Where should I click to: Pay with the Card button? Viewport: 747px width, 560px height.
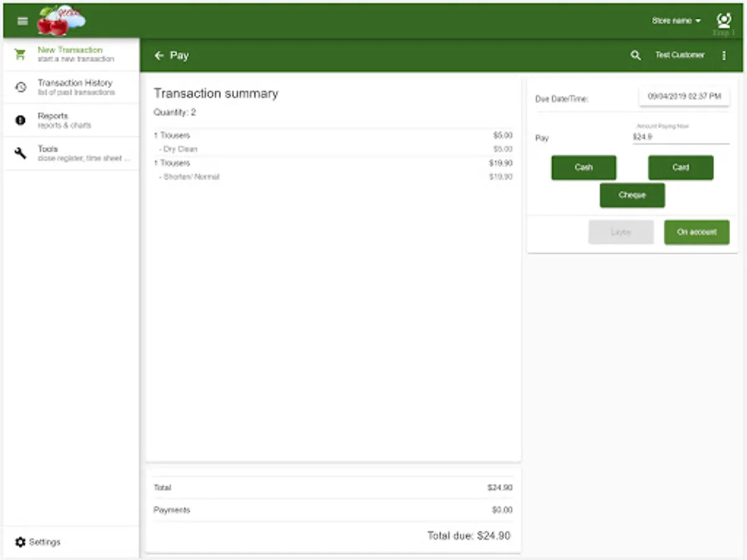click(x=680, y=167)
